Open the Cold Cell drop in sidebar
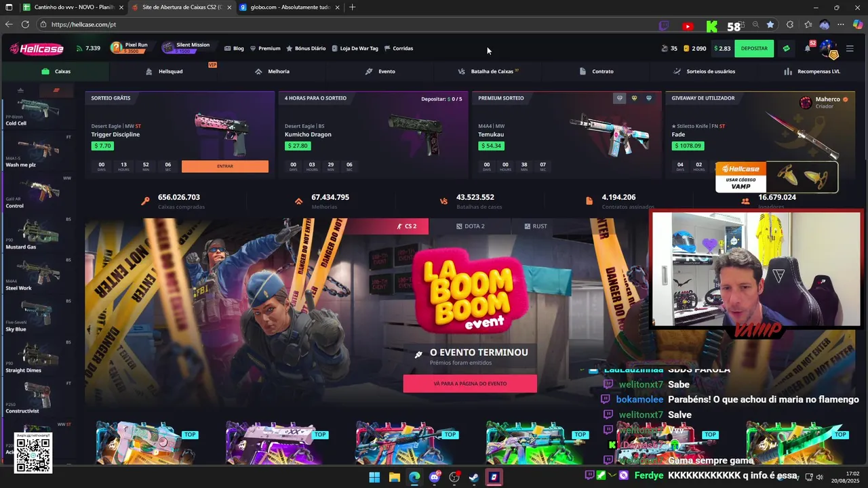The image size is (868, 488). [x=38, y=113]
